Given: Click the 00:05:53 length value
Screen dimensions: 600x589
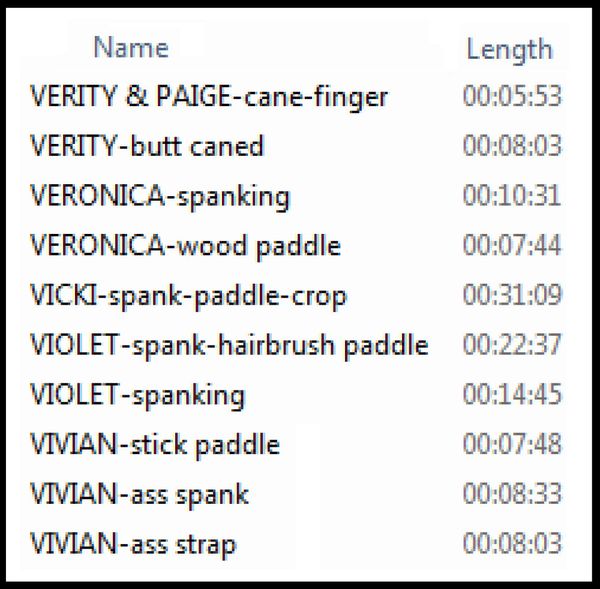Looking at the screenshot, I should coord(512,96).
